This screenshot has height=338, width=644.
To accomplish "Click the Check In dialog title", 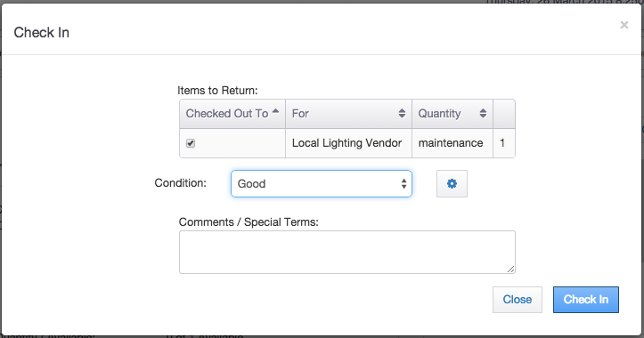I will click(42, 32).
